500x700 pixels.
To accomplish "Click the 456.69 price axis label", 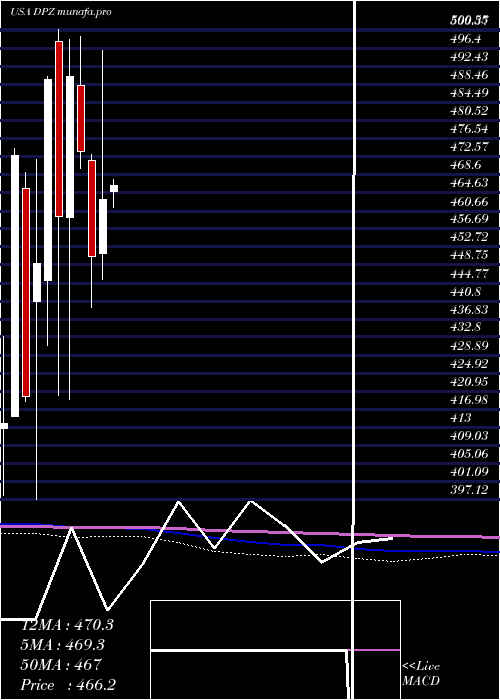I will coord(469,220).
